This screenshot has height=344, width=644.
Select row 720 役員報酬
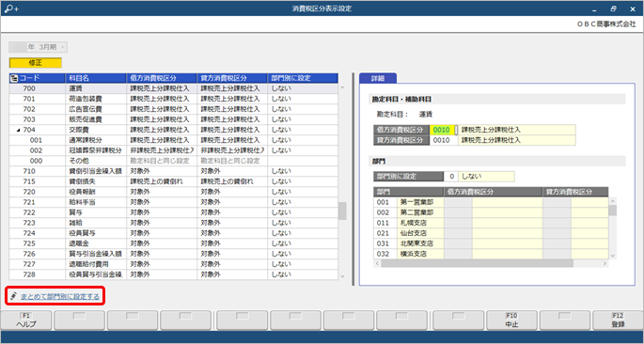[x=173, y=192]
